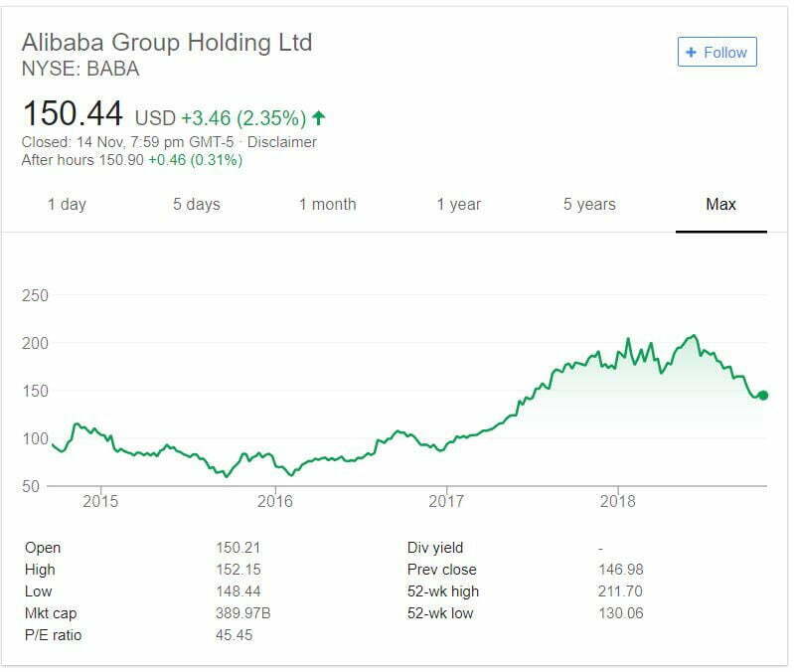This screenshot has width=794, height=672.
Task: Click the Max range tab
Action: tap(720, 204)
